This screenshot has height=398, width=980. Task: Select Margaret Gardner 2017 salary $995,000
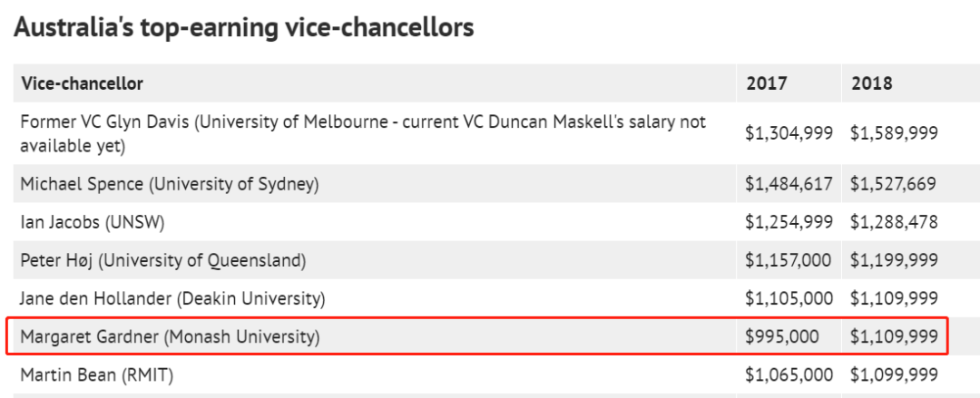pyautogui.click(x=782, y=336)
